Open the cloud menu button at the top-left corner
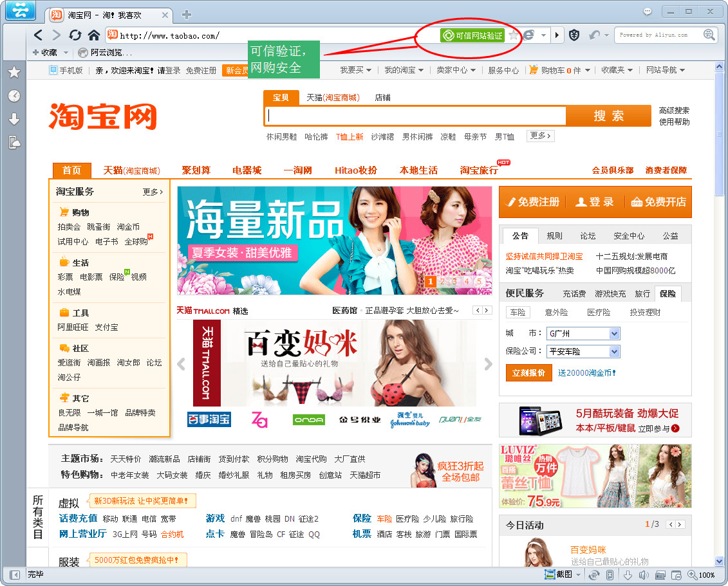This screenshot has width=728, height=586. pyautogui.click(x=20, y=10)
